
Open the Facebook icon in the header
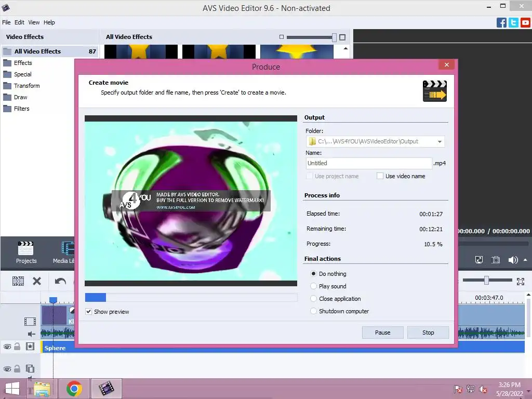[x=501, y=22]
